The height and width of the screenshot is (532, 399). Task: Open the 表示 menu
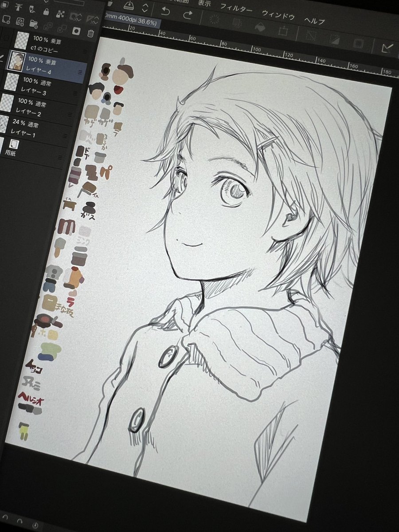click(204, 3)
